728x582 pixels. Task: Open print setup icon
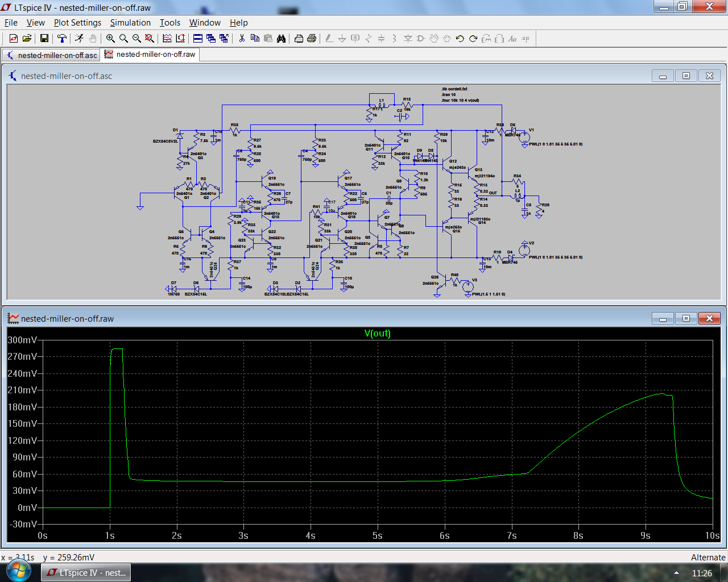[x=299, y=39]
